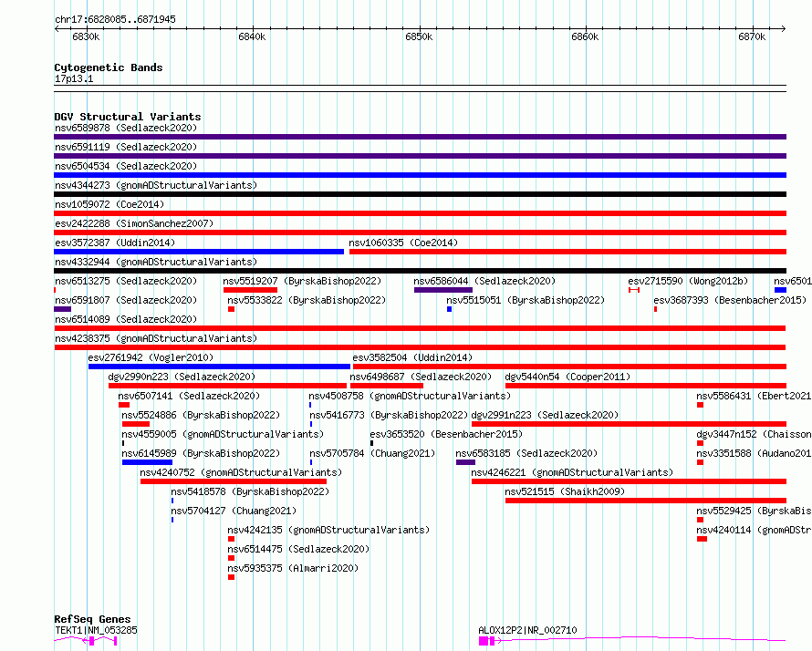The image size is (812, 651).
Task: Click dgv2990n223 (Sedlazeck2020) label
Action: click(x=182, y=377)
